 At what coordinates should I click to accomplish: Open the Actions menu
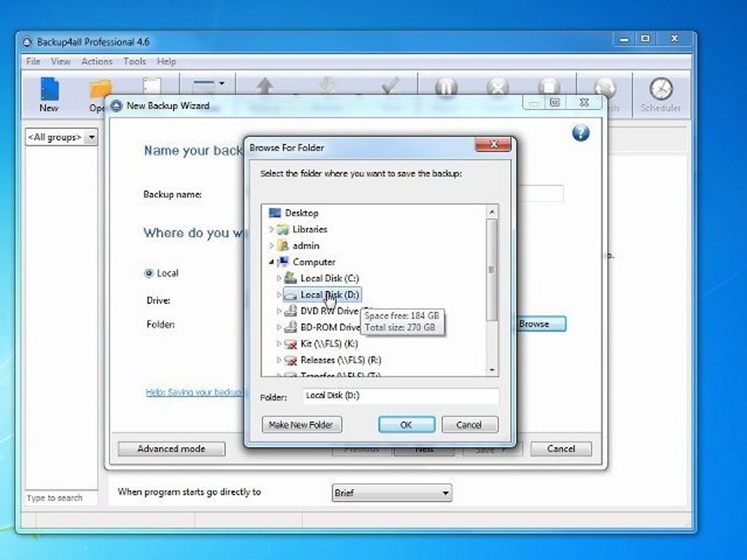click(96, 61)
